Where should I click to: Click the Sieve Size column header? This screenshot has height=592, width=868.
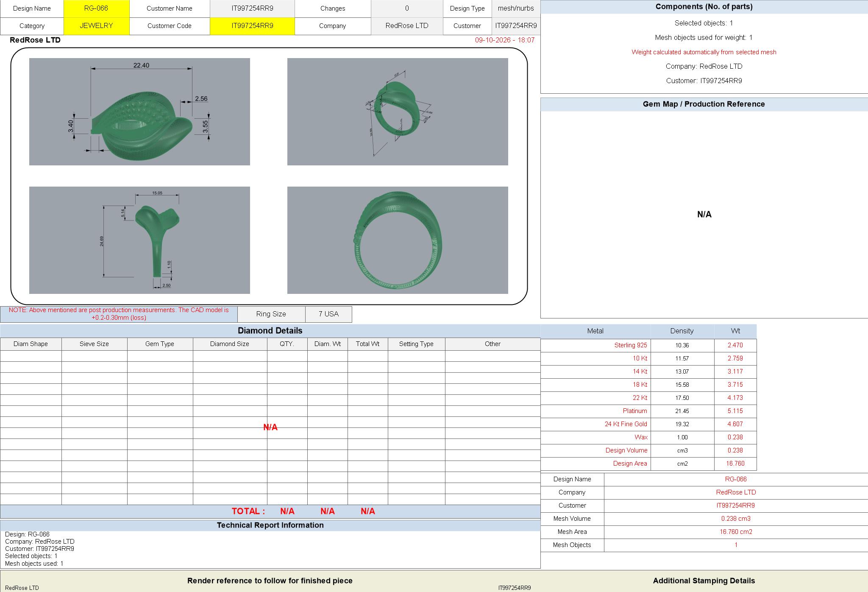pyautogui.click(x=94, y=344)
